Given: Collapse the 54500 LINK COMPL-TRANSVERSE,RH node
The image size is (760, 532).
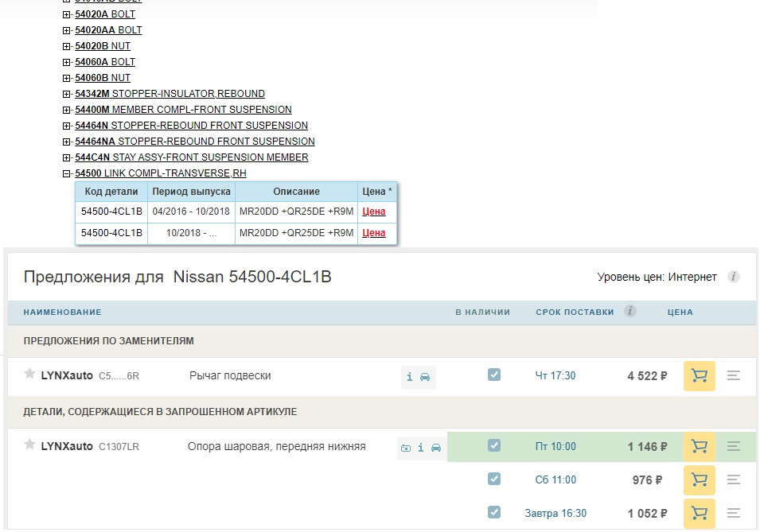Looking at the screenshot, I should click(x=65, y=173).
